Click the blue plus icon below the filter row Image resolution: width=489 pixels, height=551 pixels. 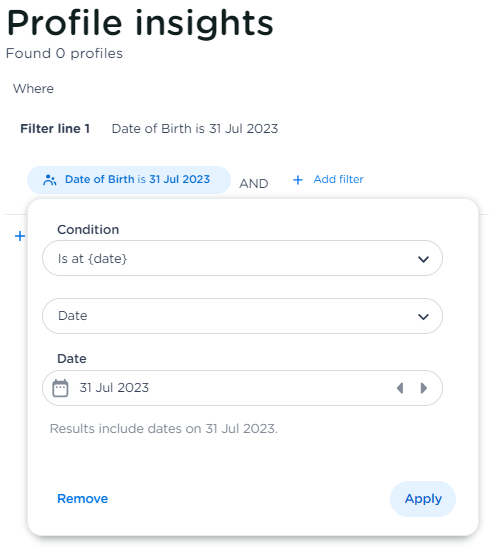pyautogui.click(x=20, y=236)
